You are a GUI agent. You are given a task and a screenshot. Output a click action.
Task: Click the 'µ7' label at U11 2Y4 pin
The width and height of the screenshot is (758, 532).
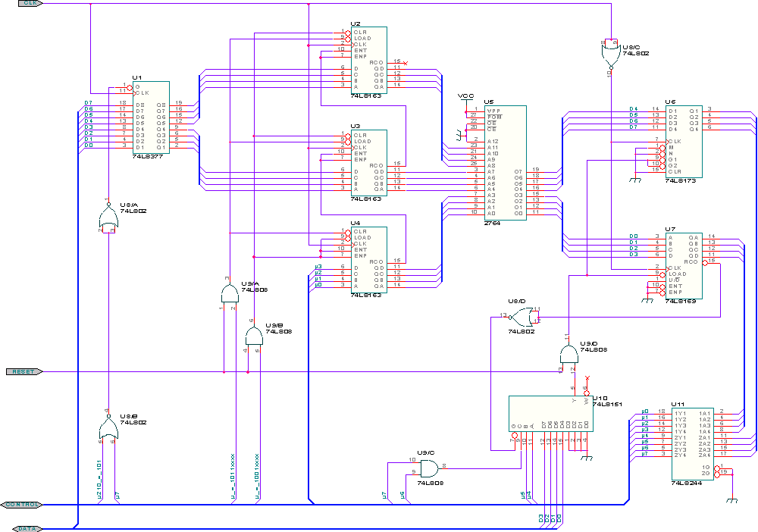pos(645,454)
